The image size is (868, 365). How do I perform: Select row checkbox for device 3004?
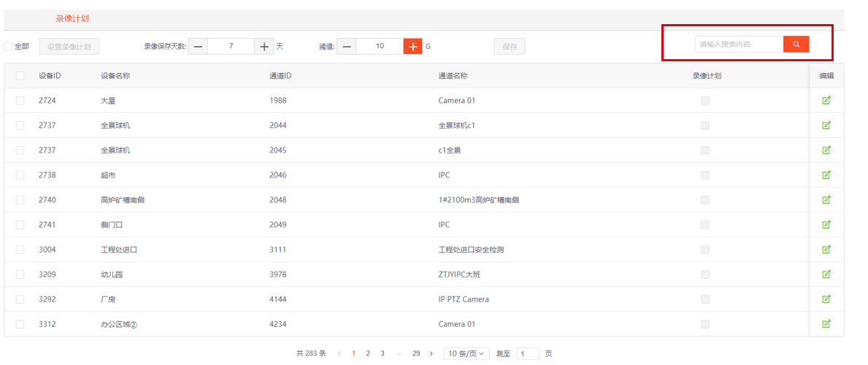click(20, 250)
